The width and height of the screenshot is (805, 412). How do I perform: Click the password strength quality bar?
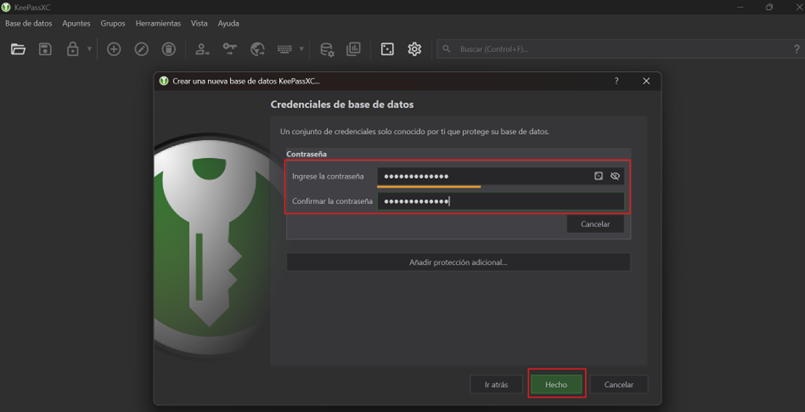click(429, 187)
